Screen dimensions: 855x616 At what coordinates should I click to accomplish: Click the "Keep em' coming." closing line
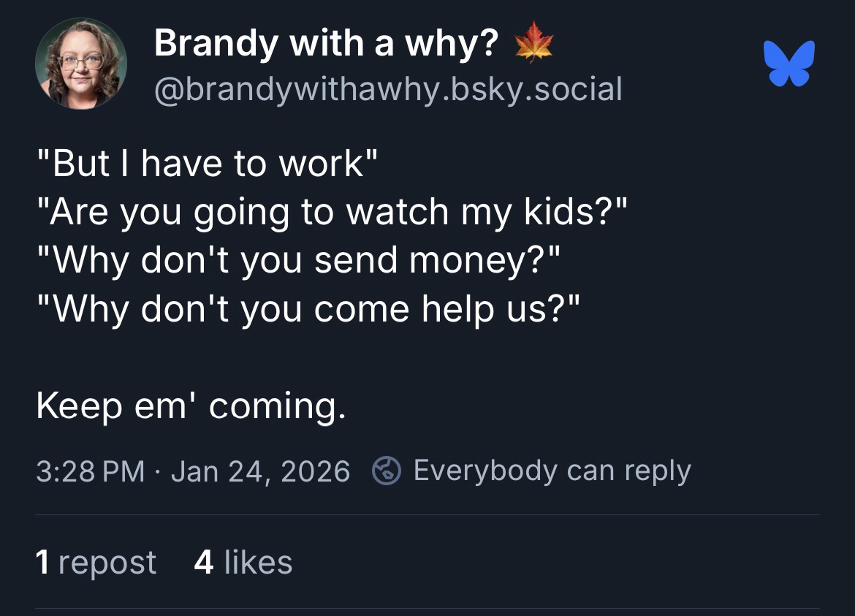pyautogui.click(x=190, y=406)
